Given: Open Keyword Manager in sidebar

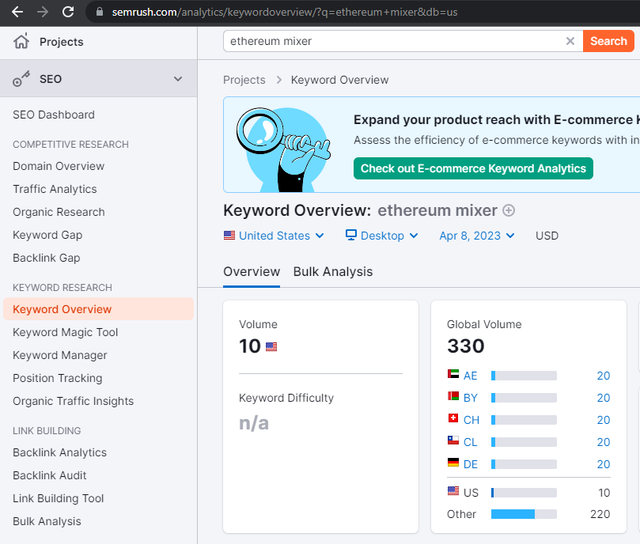Looking at the screenshot, I should coord(60,355).
